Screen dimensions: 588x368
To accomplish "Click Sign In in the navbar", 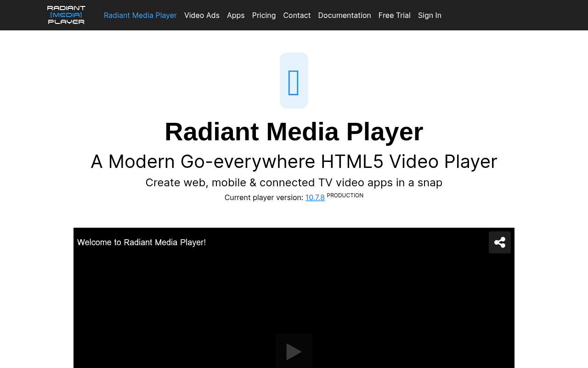I will point(430,15).
